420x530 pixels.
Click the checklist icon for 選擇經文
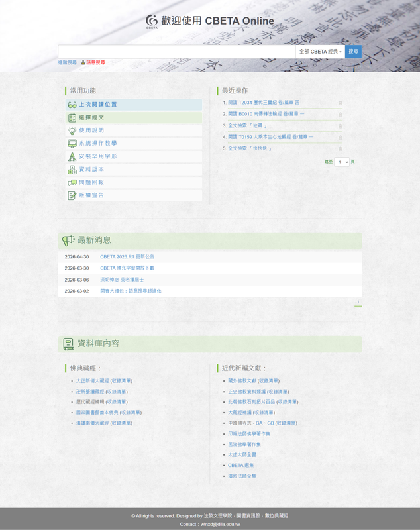(x=72, y=118)
